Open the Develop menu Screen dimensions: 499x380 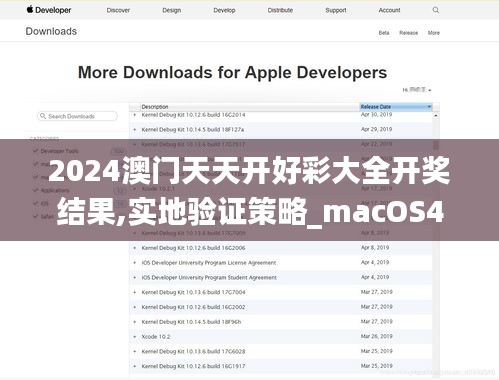(224, 10)
